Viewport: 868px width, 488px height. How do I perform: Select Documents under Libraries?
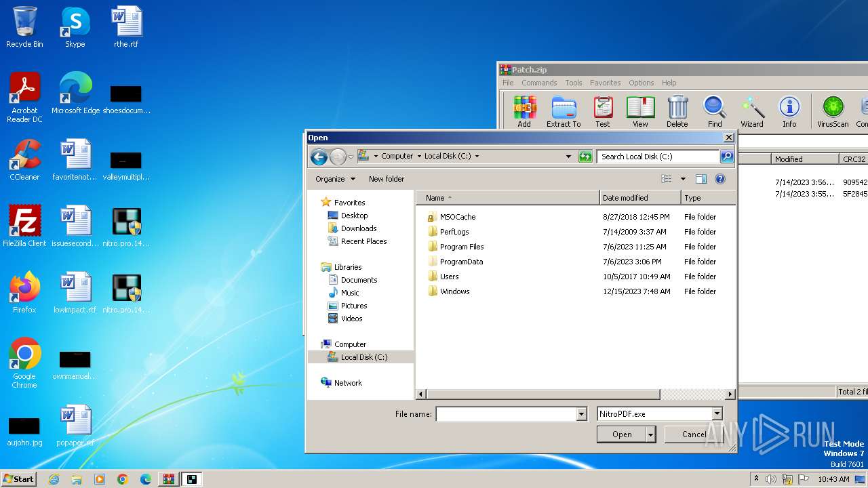pyautogui.click(x=359, y=280)
